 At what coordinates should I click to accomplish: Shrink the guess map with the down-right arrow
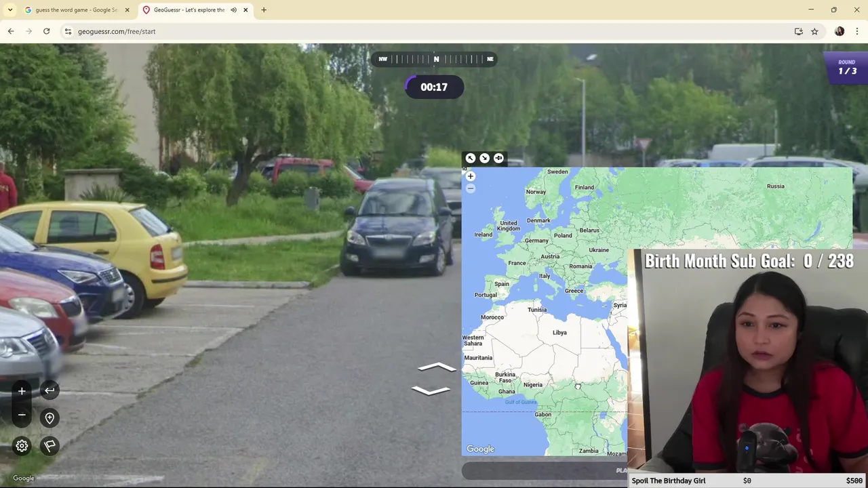pyautogui.click(x=484, y=158)
